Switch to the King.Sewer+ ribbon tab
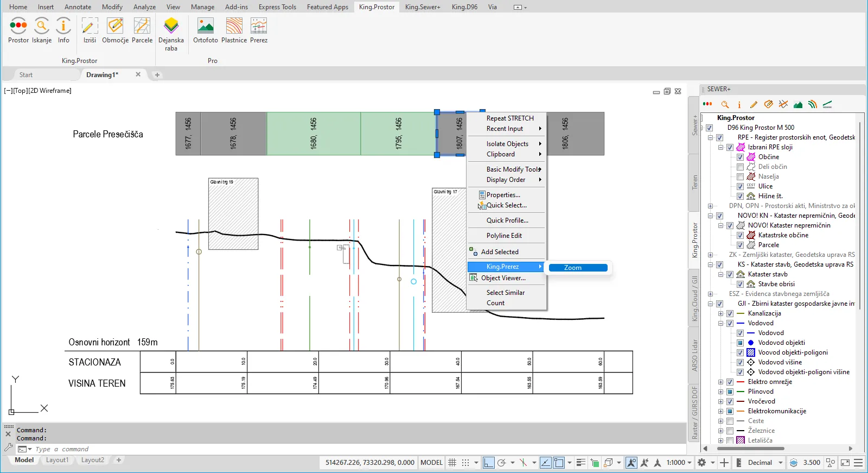 click(423, 7)
